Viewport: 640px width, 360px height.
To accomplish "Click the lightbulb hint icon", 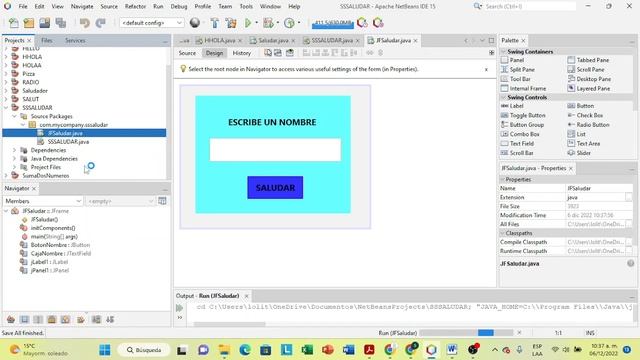I will point(183,69).
